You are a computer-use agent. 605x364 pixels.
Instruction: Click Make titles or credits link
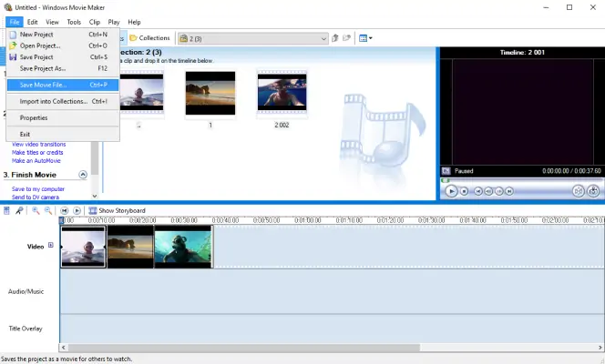(x=37, y=153)
